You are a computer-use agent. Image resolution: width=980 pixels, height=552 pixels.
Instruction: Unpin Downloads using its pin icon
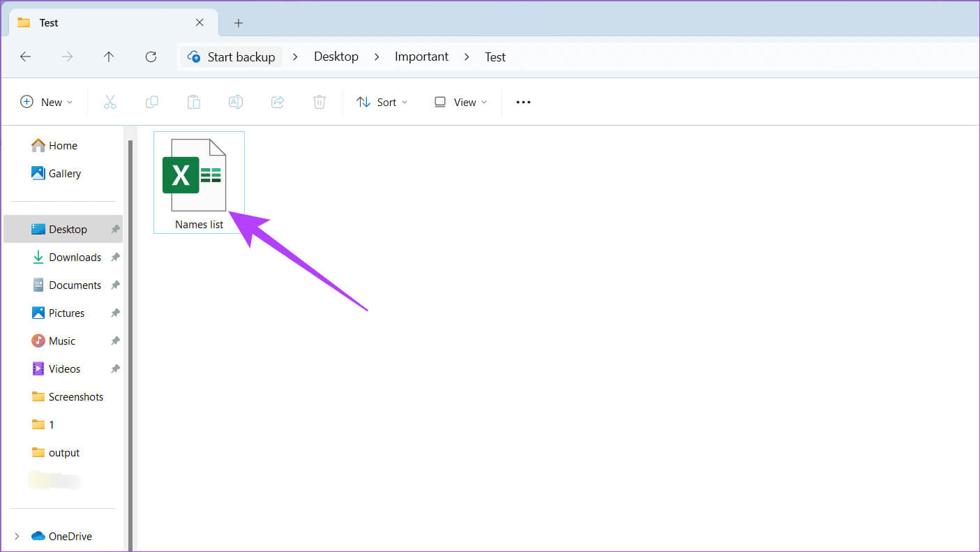click(115, 258)
